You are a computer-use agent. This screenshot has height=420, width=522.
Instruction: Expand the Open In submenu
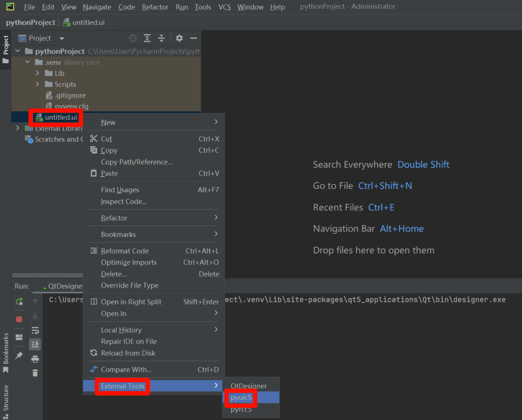click(216, 313)
